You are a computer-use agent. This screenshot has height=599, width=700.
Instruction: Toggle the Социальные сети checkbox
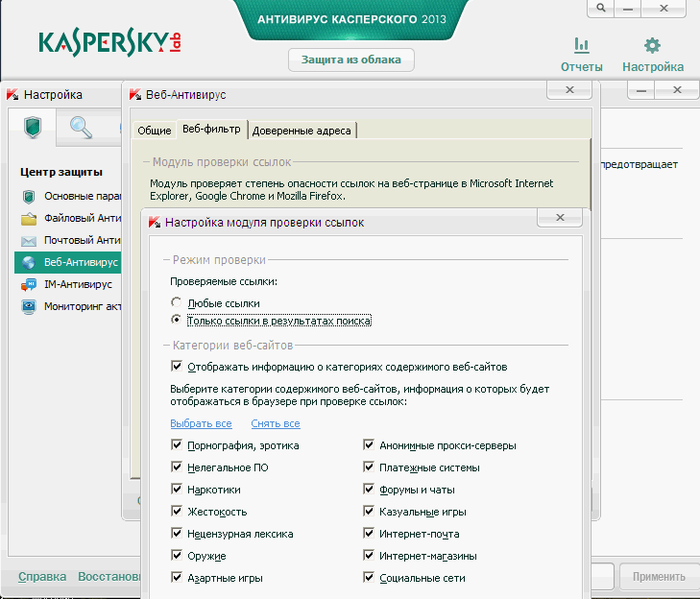point(369,578)
